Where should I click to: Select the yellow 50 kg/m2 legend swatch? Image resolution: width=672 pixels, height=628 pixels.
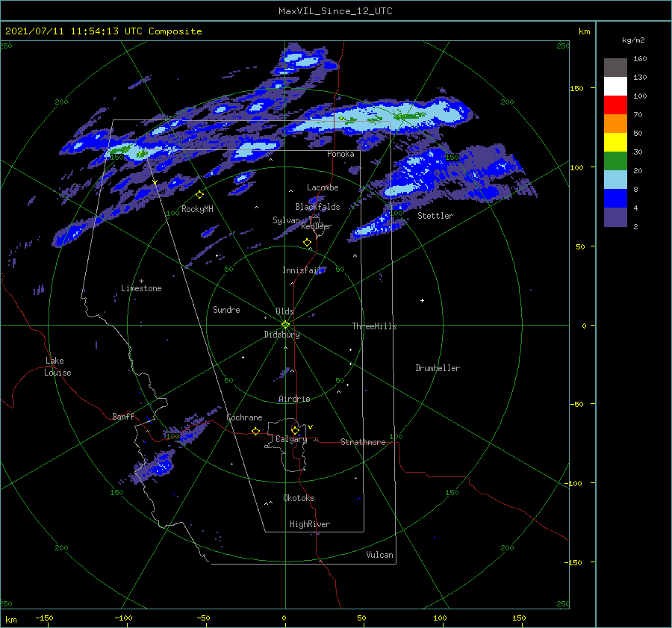[x=615, y=143]
